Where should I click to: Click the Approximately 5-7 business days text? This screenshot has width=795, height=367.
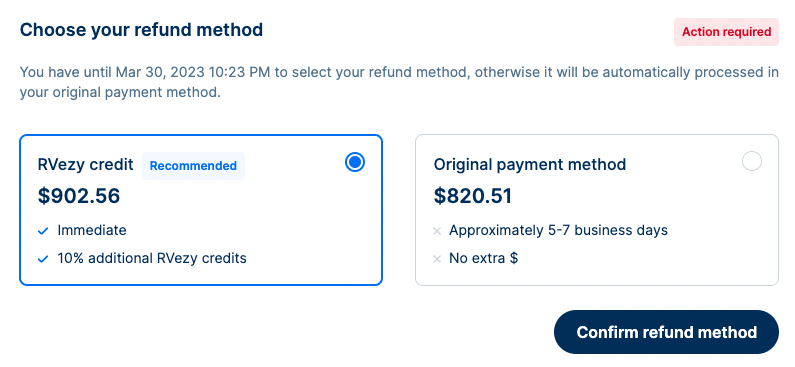pos(558,231)
